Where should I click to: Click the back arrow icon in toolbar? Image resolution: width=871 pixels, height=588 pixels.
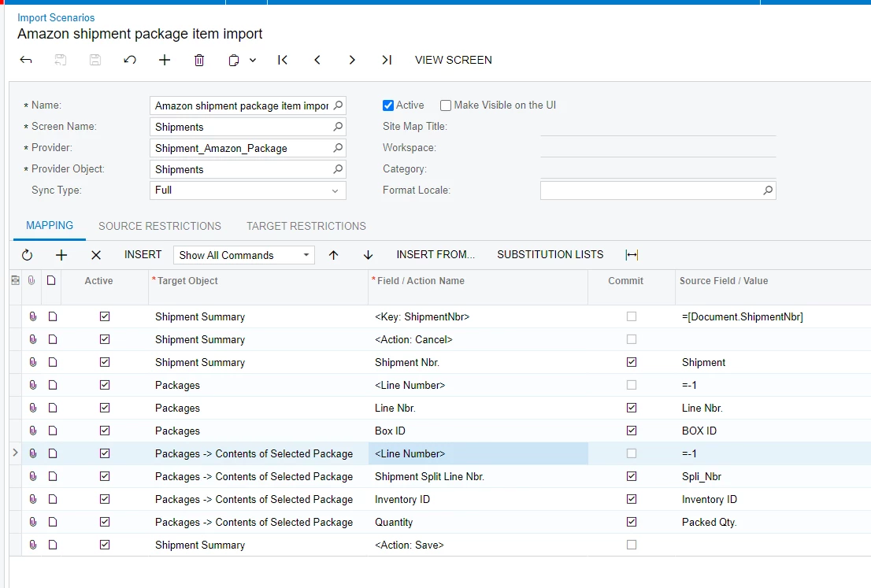pos(26,60)
